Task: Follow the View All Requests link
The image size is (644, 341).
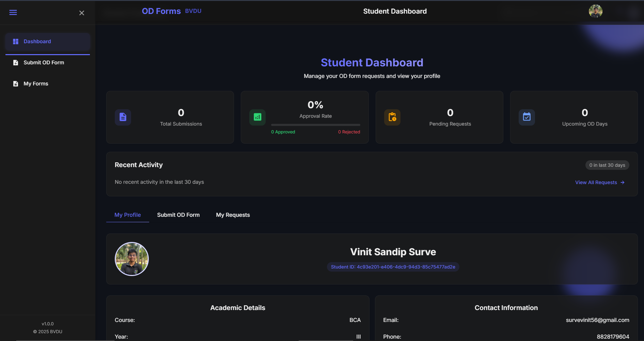Action: [600, 182]
